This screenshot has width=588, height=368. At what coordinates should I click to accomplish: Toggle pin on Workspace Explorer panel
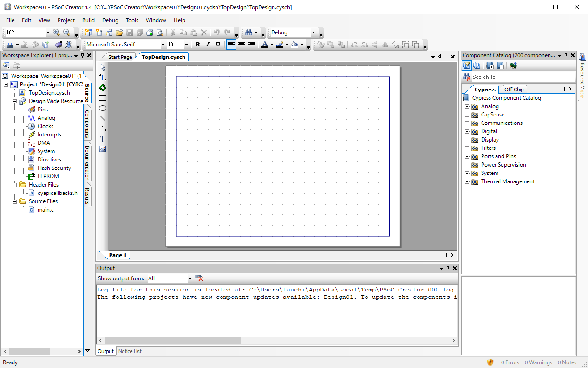(x=83, y=55)
